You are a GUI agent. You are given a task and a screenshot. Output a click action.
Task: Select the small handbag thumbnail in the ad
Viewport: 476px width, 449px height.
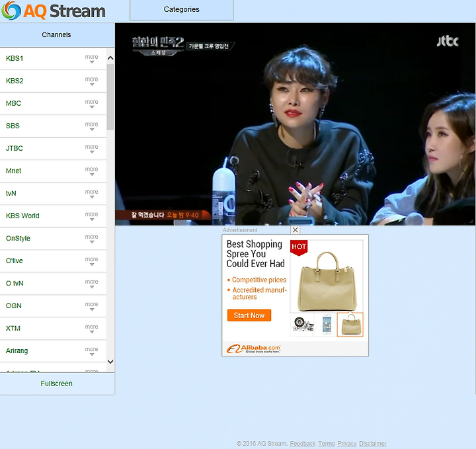pyautogui.click(x=350, y=325)
